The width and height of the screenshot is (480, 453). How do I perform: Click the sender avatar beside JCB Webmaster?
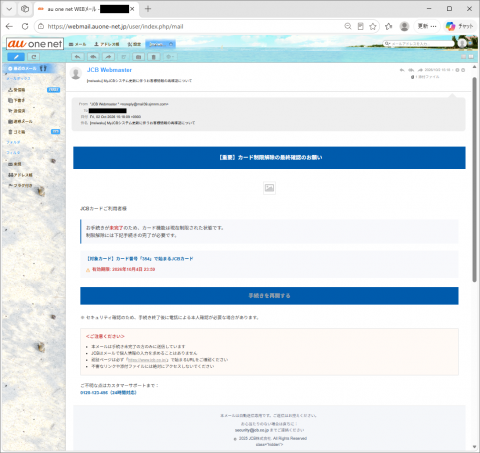(76, 74)
